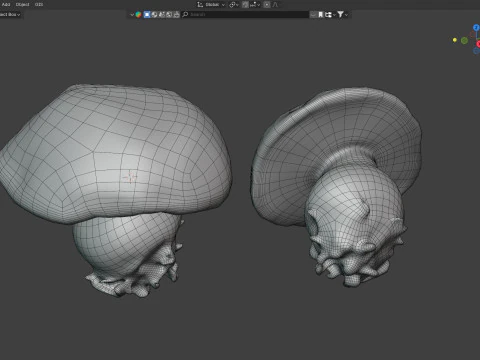Click the faded blue negative Z gizmo ball
The image size is (480, 360).
tap(476, 51)
